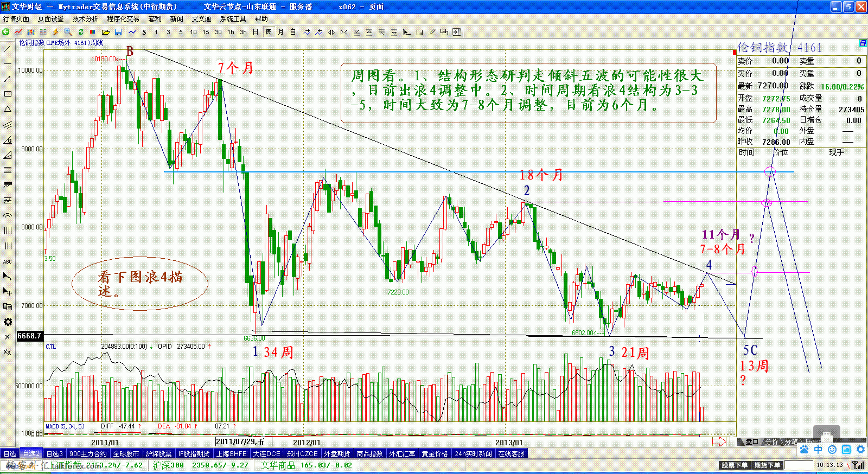Select the parallel channel lines tool
Image resolution: width=868 pixels, height=474 pixels.
(x=8, y=125)
